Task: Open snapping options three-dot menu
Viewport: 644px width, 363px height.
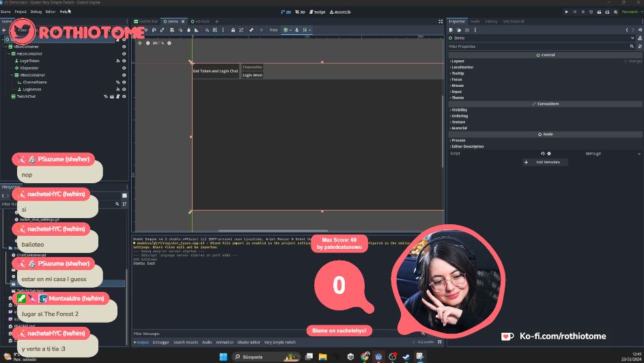Action: coord(223,30)
